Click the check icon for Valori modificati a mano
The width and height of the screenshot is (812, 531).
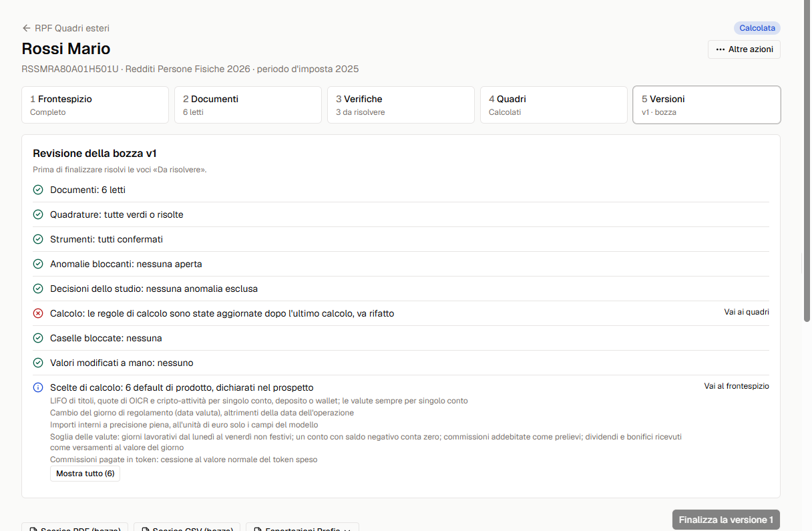coord(38,363)
